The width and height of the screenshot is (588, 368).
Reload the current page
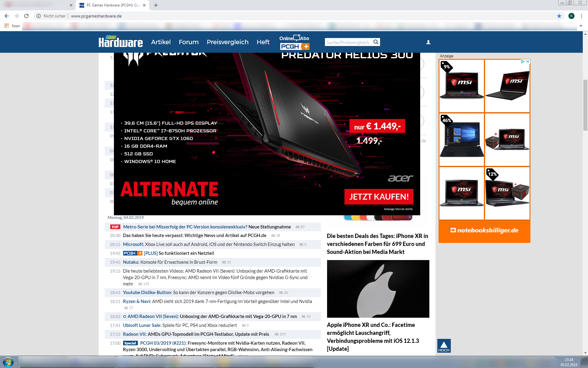coord(26,16)
